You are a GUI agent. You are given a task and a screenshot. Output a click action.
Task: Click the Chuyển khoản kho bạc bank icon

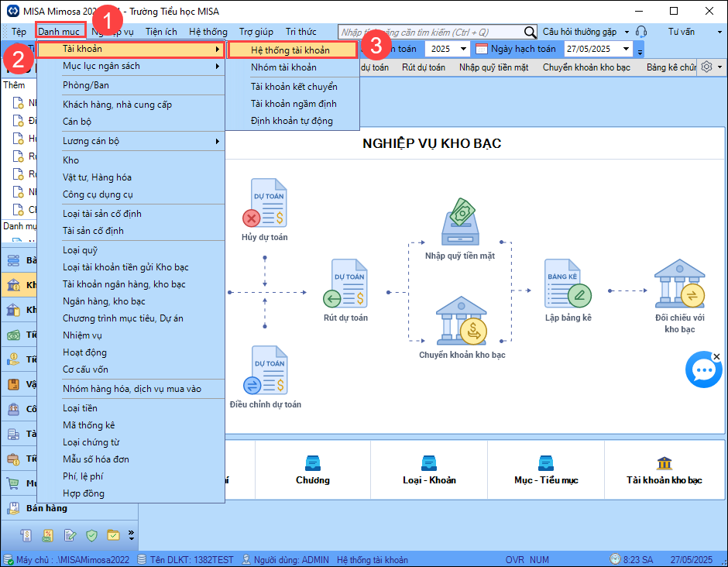[462, 321]
